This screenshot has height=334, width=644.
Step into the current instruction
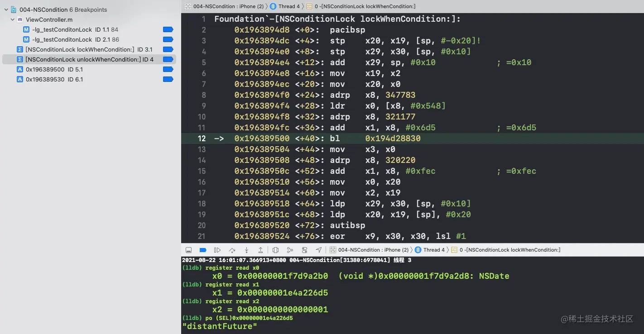coord(246,250)
